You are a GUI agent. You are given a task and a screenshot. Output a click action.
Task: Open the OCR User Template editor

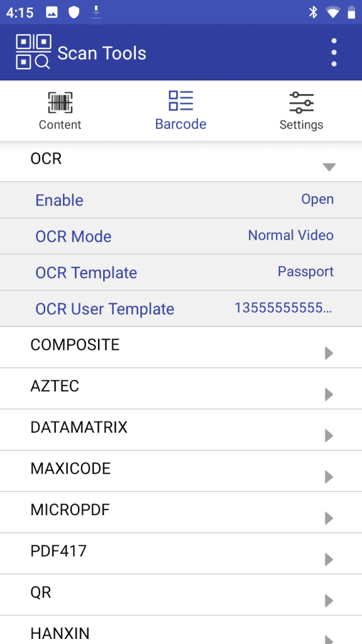coord(181,308)
